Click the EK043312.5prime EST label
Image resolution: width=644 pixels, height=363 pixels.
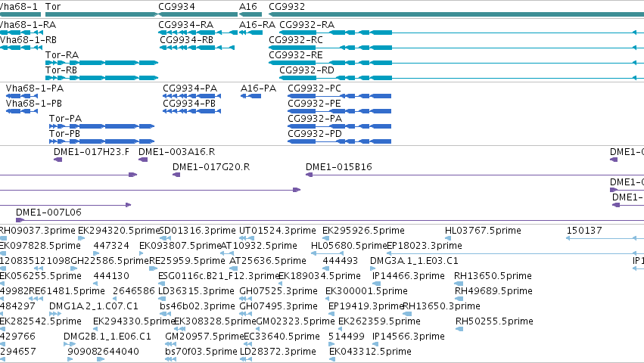click(371, 352)
